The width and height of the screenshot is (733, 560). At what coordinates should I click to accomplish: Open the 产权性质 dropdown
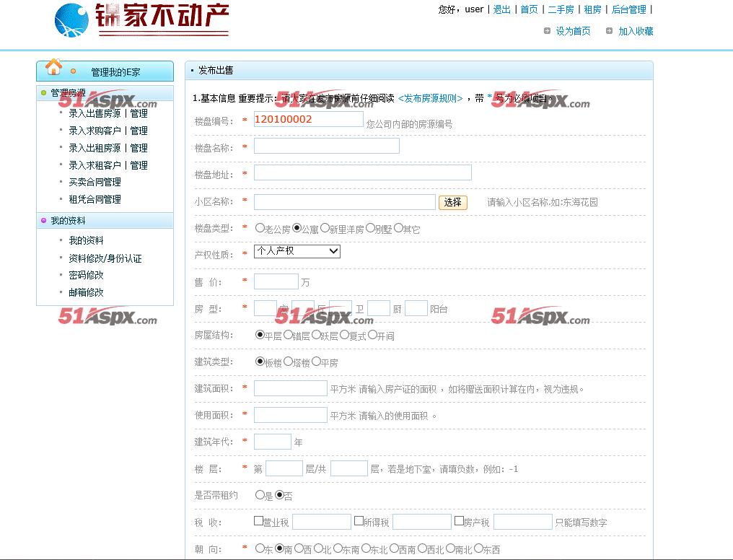[x=297, y=251]
